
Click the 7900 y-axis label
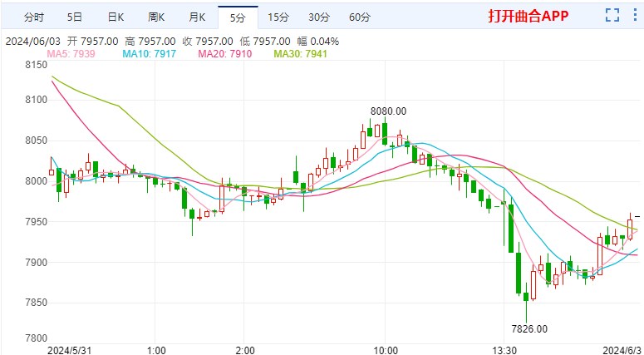(x=37, y=262)
